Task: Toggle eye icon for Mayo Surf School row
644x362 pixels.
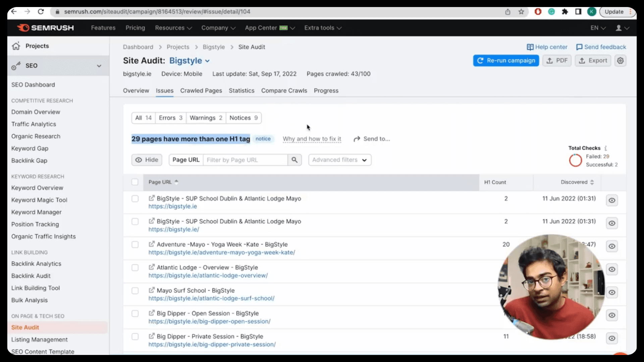Action: tap(612, 292)
